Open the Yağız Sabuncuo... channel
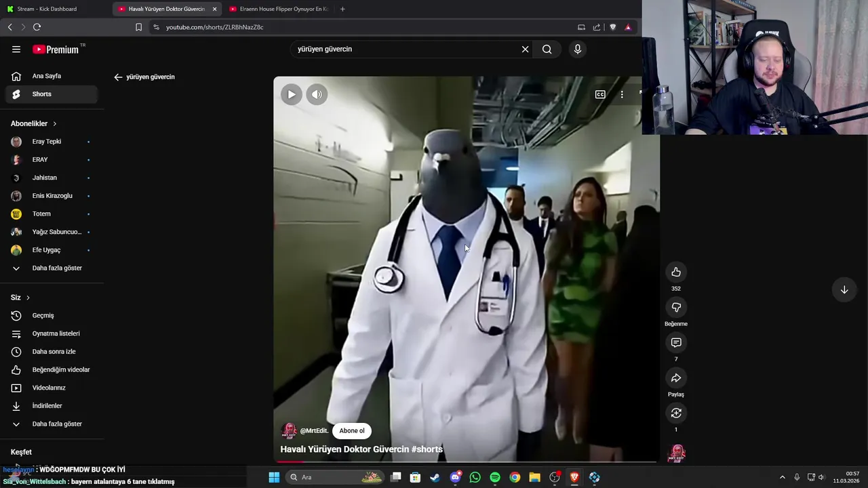Viewport: 868px width, 488px height. [x=51, y=232]
